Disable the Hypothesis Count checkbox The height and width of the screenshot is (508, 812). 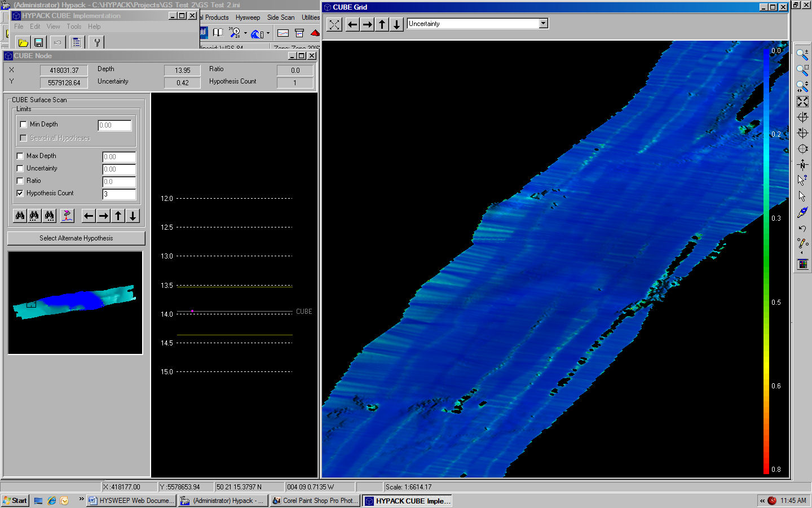(x=20, y=193)
